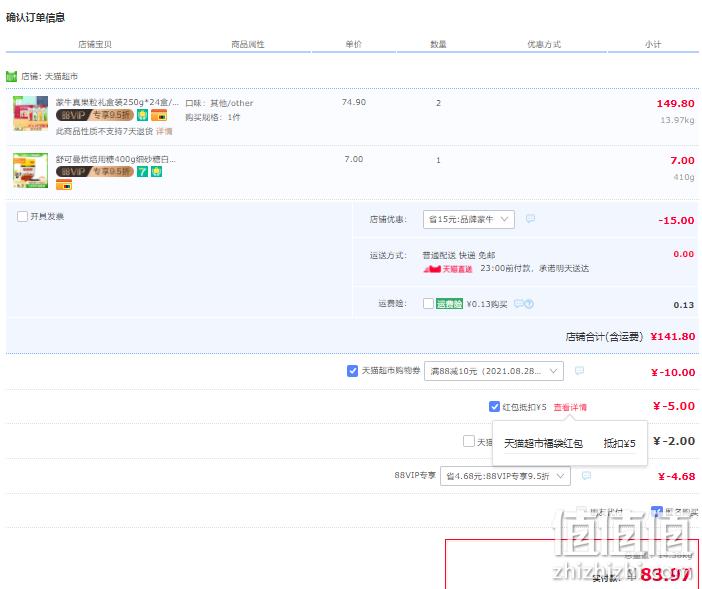Viewport: 702px width, 589px height.
Task: Open the 舒可曼烘焙用糖 product thumbnail
Action: [x=30, y=171]
